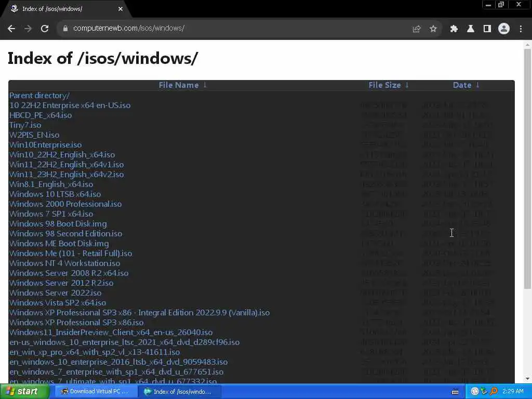Open the Chrome three-dot menu

(x=521, y=29)
